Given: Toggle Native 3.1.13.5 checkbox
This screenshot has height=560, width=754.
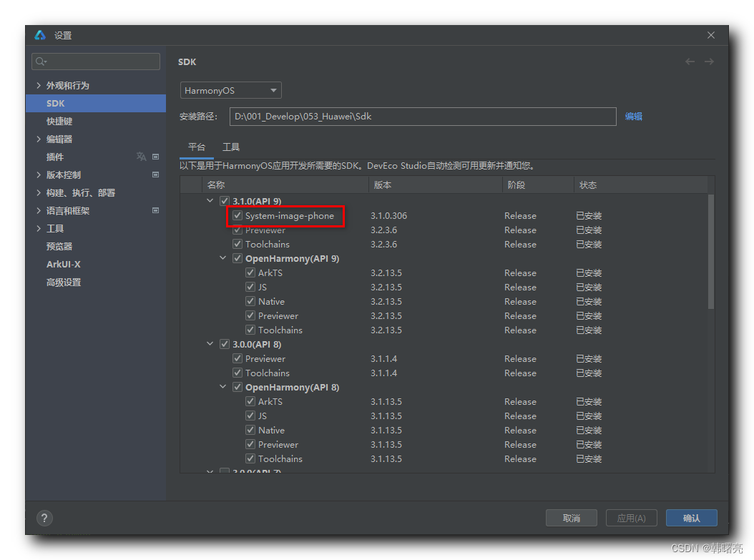Looking at the screenshot, I should tap(250, 430).
